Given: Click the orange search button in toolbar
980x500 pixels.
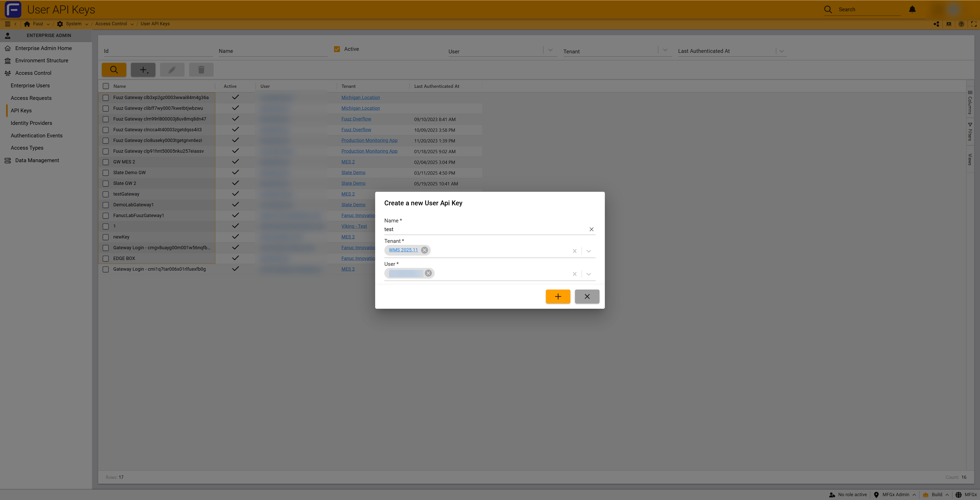Looking at the screenshot, I should (x=114, y=70).
